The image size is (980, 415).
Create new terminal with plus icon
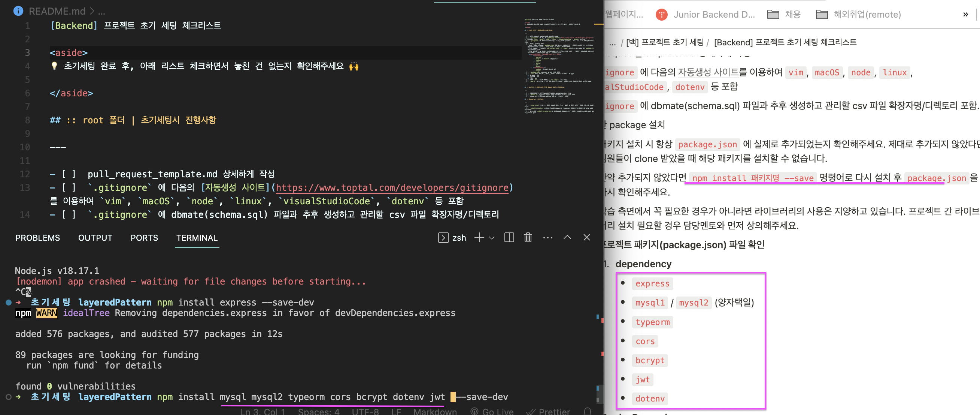coord(479,238)
